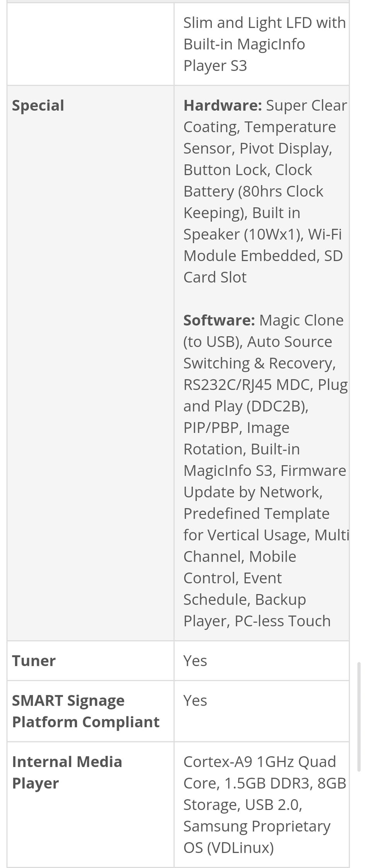Screen dimensions: 371x868
Task: Click the Player, PC-less Touch text line
Action: click(257, 621)
